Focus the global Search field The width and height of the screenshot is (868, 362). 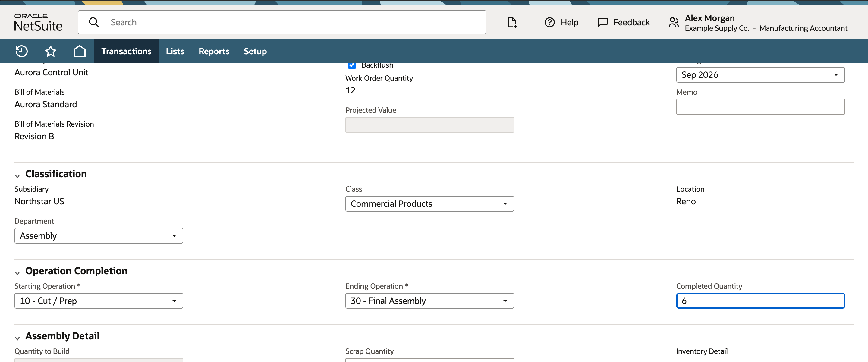pyautogui.click(x=282, y=22)
